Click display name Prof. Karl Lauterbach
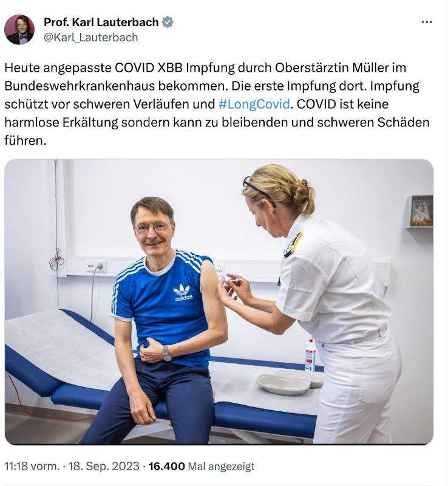Image resolution: width=448 pixels, height=486 pixels. 101,22
